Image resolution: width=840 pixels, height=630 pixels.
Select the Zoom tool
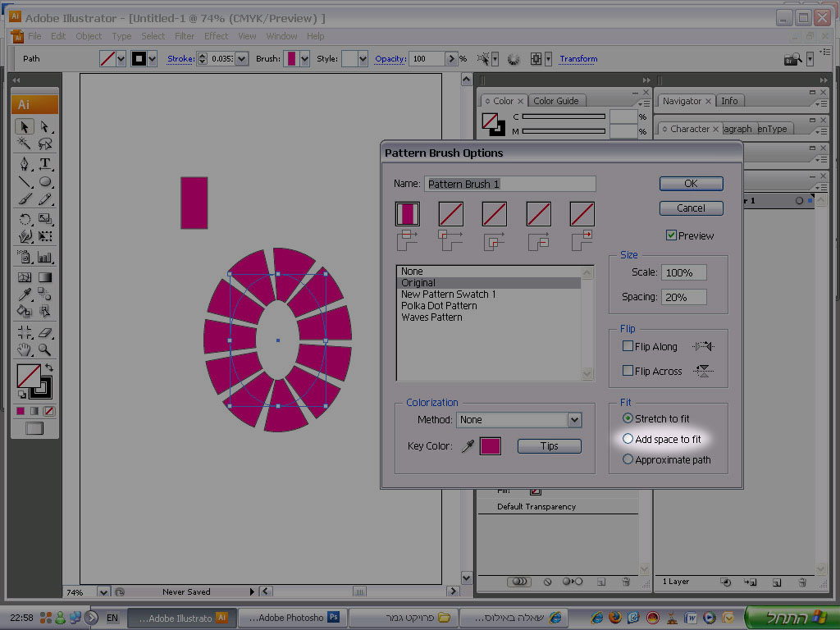pyautogui.click(x=45, y=349)
